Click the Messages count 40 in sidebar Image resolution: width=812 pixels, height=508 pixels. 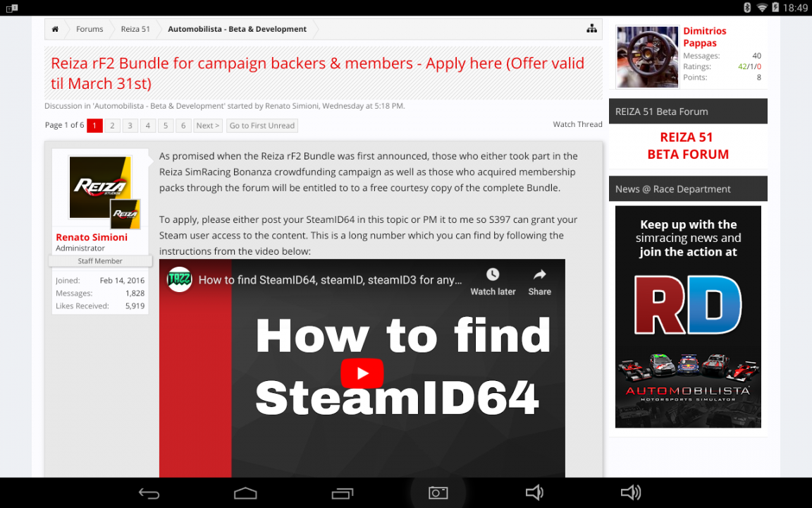point(756,56)
